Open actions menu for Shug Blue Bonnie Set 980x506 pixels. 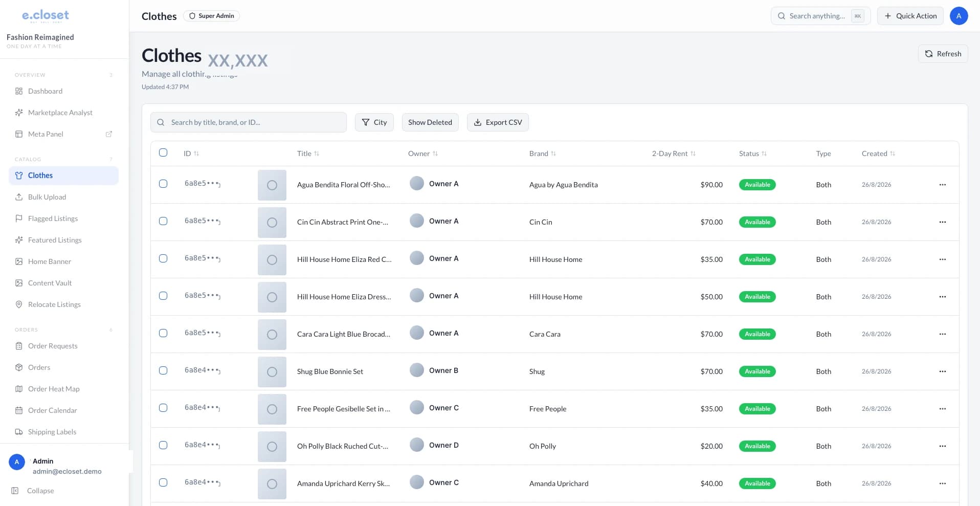click(943, 371)
